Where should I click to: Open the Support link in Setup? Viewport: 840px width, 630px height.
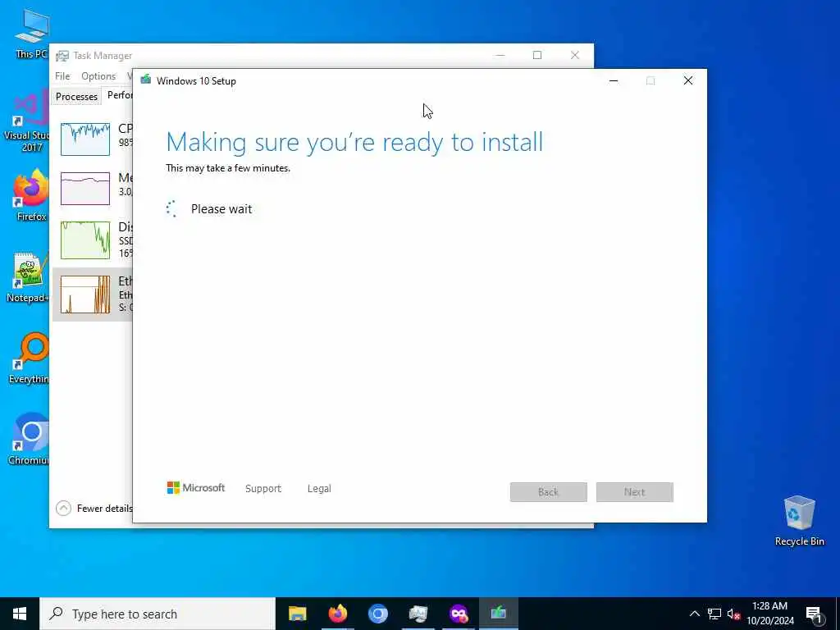click(263, 489)
